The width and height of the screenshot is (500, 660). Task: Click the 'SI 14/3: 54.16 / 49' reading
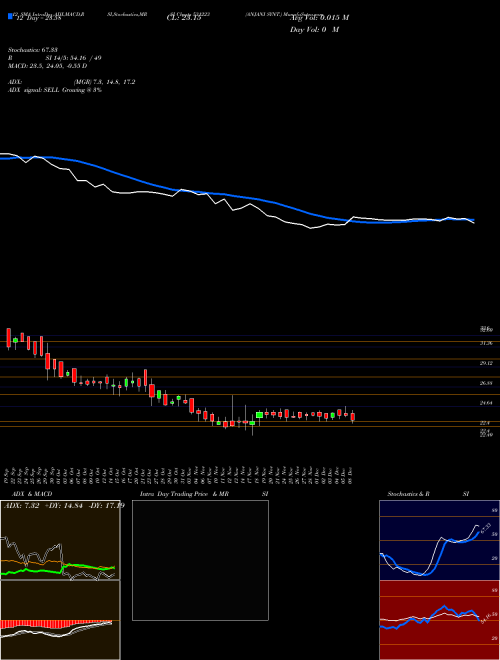pos(74,58)
